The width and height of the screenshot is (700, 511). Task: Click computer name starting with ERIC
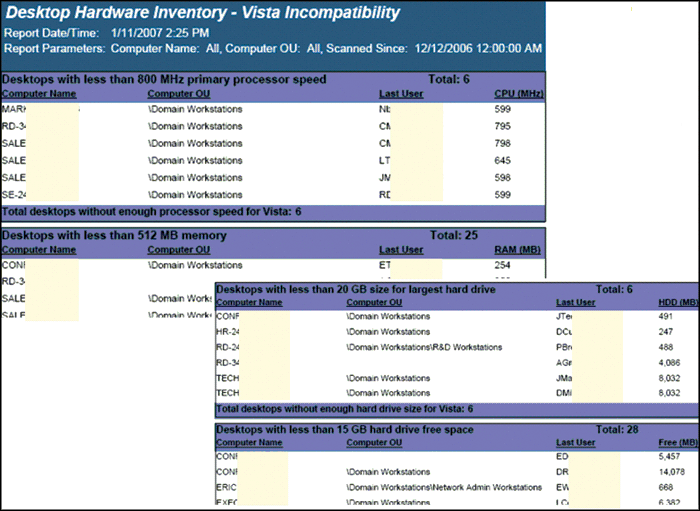[227, 487]
